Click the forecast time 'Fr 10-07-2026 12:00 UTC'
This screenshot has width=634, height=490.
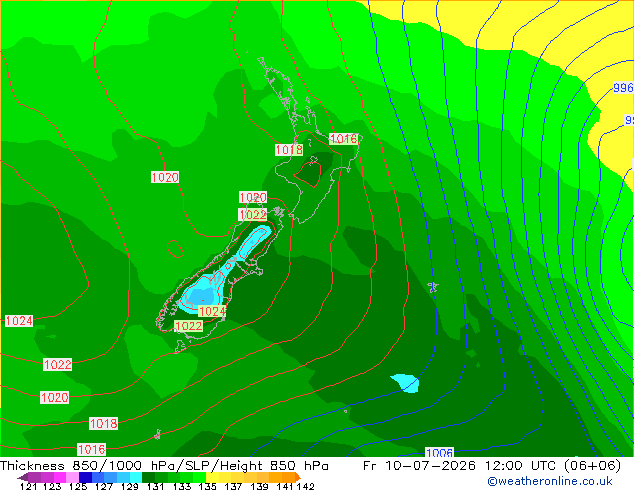click(461, 466)
